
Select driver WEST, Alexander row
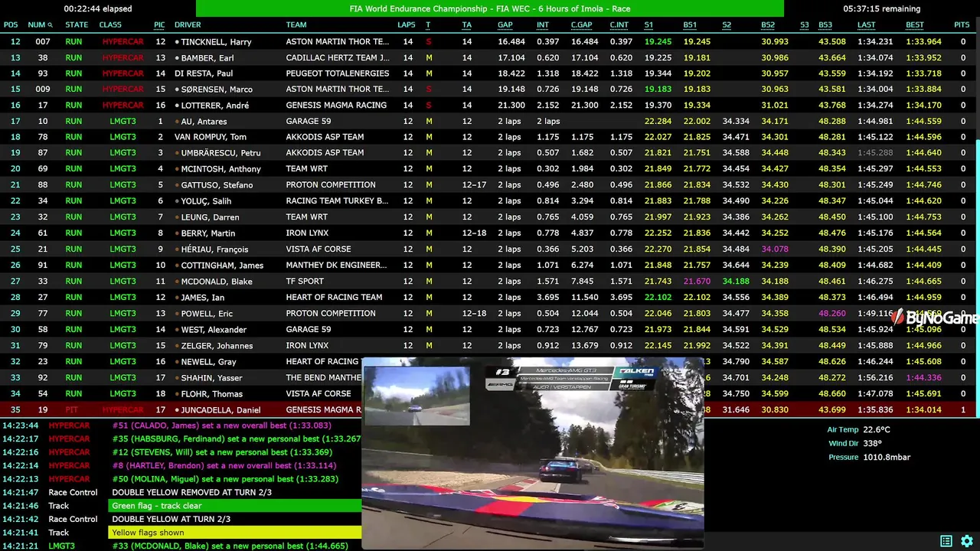click(488, 330)
